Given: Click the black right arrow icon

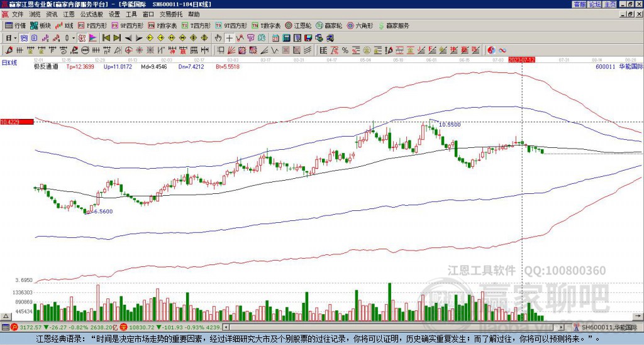Looking at the screenshot, I should [x=139, y=38].
